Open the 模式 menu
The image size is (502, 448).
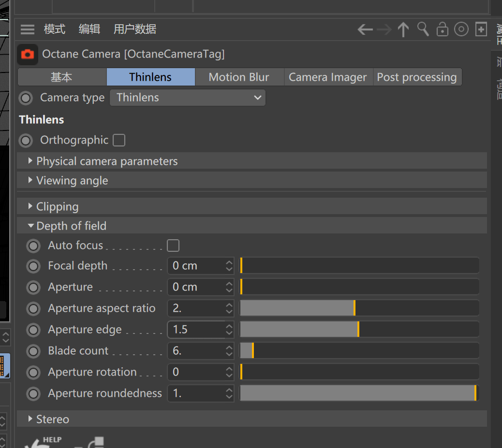[x=55, y=29]
